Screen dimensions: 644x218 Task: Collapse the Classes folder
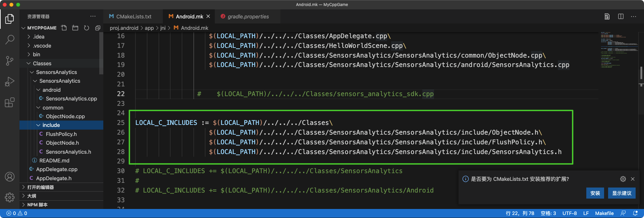click(61, 63)
